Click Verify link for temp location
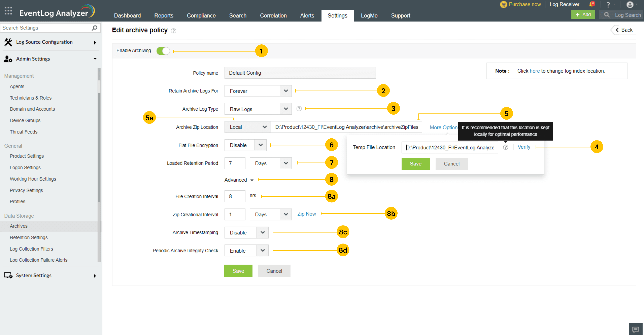644x335 pixels. [x=524, y=147]
